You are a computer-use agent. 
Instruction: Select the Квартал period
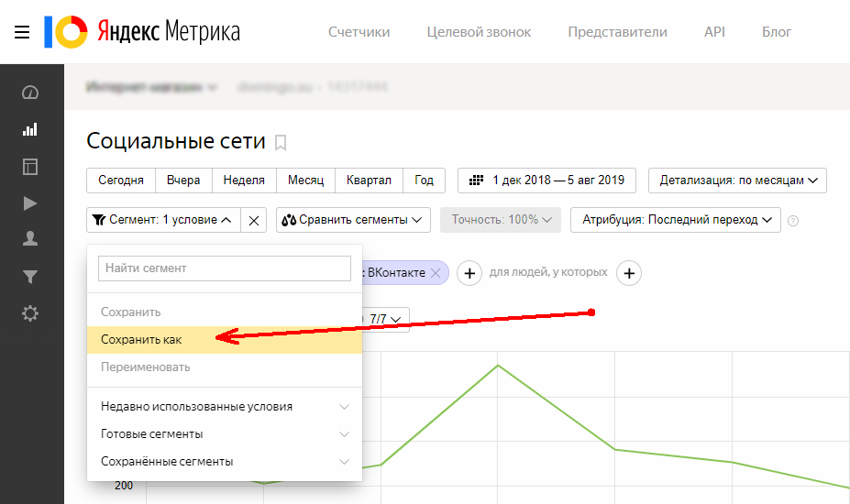click(x=370, y=181)
